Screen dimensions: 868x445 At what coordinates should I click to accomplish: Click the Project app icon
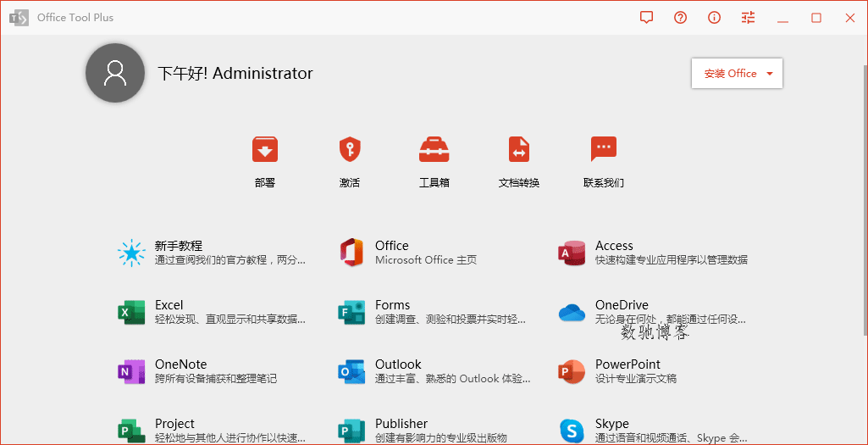click(131, 431)
